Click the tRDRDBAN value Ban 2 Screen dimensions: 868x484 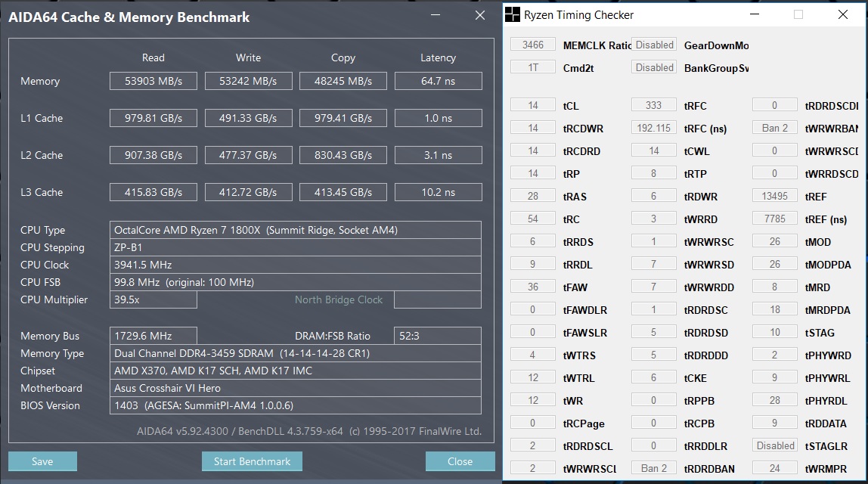pos(654,468)
